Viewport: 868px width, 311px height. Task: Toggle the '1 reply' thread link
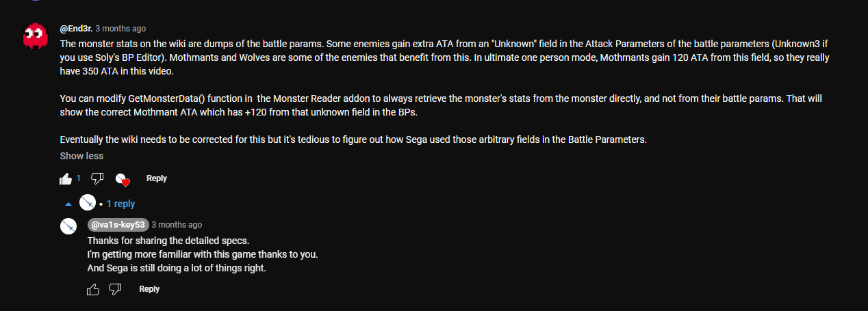coord(120,204)
